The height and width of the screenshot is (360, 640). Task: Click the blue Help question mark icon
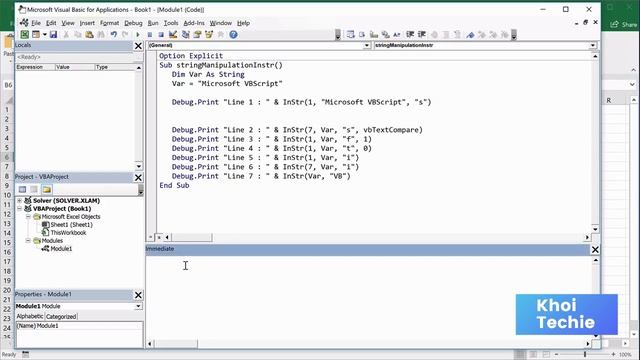tap(233, 35)
